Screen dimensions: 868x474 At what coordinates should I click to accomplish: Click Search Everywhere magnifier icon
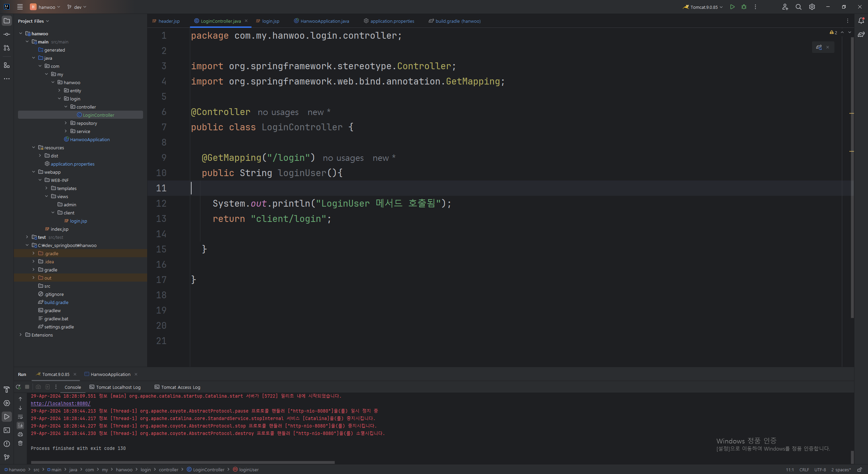point(798,7)
